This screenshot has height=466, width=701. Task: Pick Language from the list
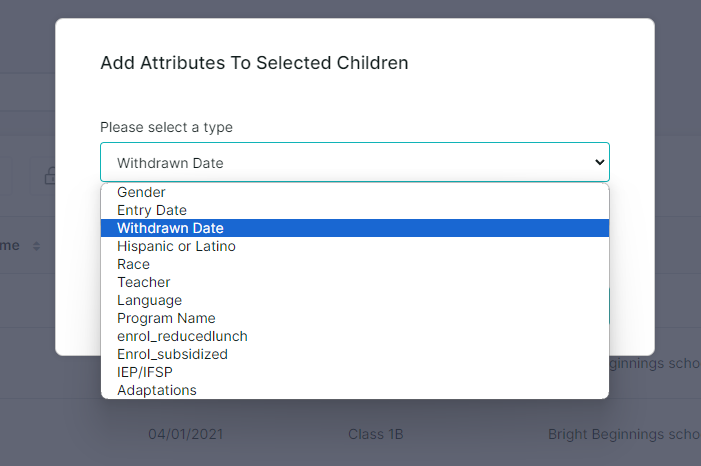[149, 300]
